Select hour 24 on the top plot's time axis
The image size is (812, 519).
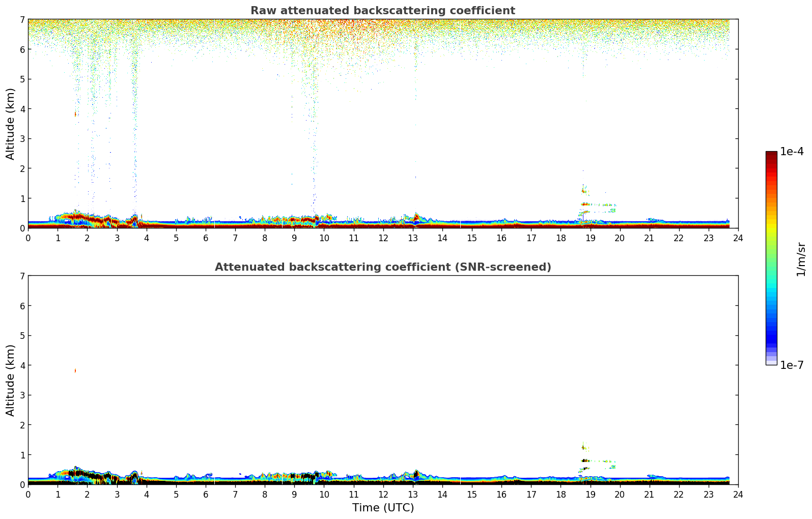coord(738,238)
